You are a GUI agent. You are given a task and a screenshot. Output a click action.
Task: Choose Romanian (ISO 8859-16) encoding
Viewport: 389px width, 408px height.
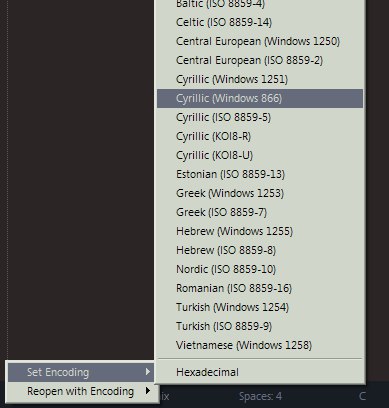(260, 288)
